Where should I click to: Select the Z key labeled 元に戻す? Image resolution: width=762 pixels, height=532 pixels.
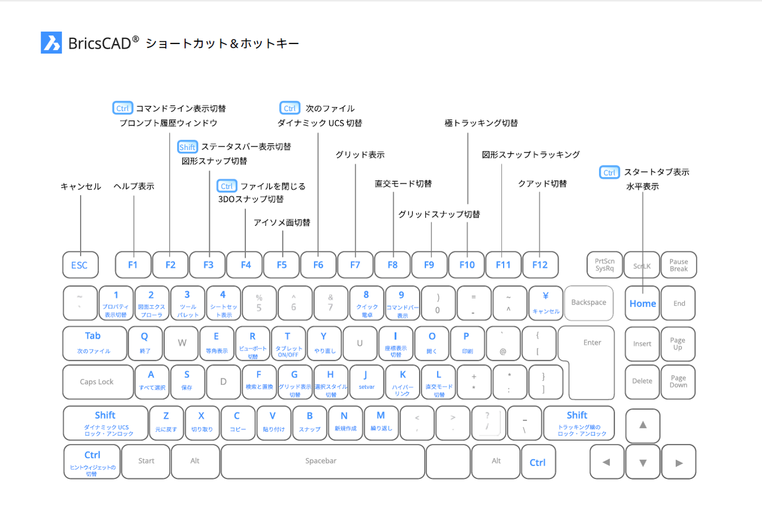point(166,423)
